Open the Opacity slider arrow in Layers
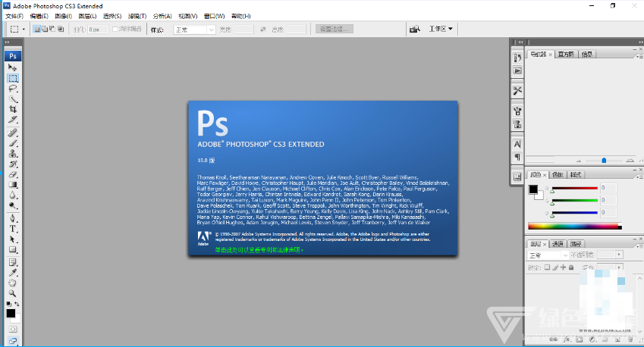Viewport: 644px width, 347px height. click(x=619, y=255)
